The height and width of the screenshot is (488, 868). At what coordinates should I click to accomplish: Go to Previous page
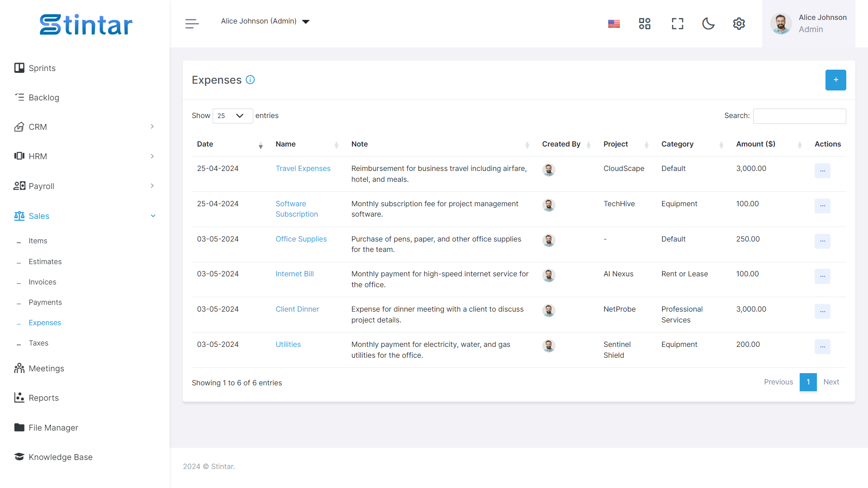tap(778, 382)
